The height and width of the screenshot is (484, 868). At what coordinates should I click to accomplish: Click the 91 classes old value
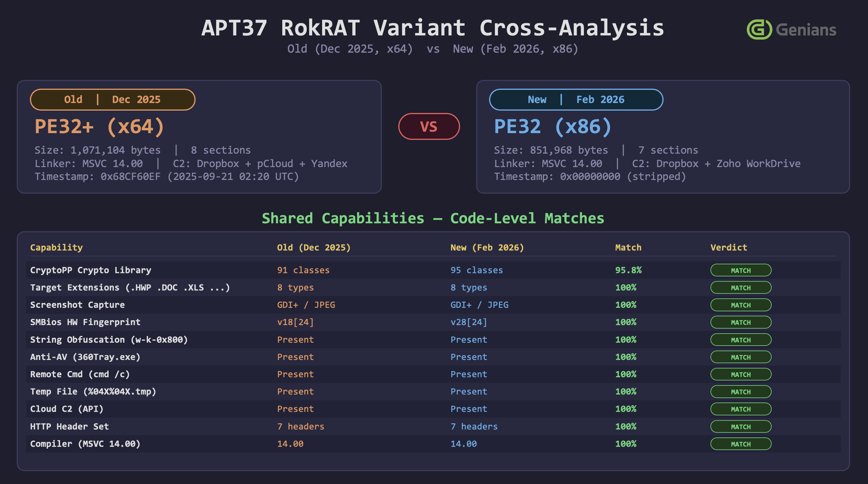(303, 270)
